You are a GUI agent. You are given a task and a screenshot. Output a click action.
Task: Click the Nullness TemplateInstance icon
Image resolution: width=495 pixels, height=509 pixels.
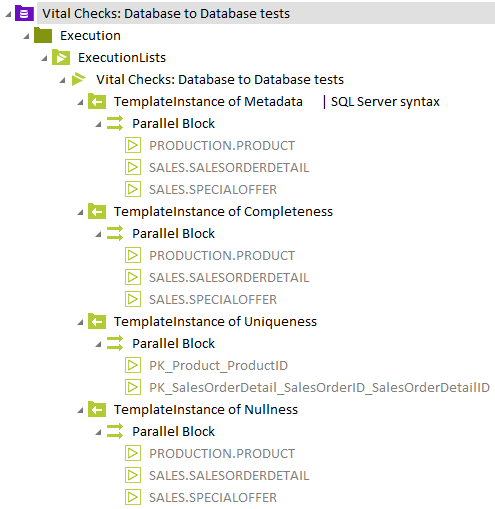97,409
